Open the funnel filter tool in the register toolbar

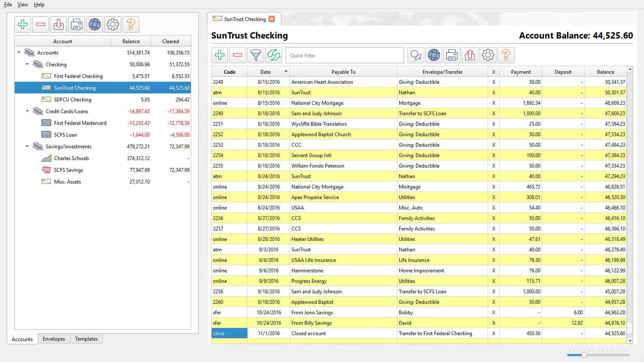tap(256, 55)
